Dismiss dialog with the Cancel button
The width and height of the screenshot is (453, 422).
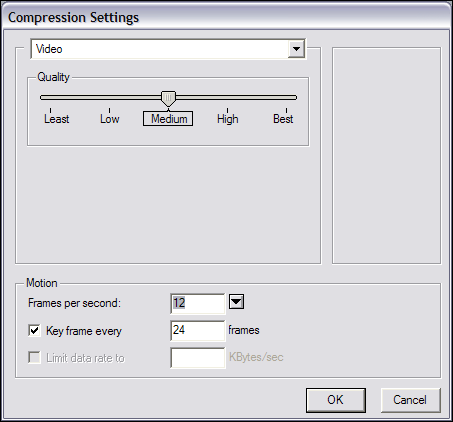[x=410, y=400]
